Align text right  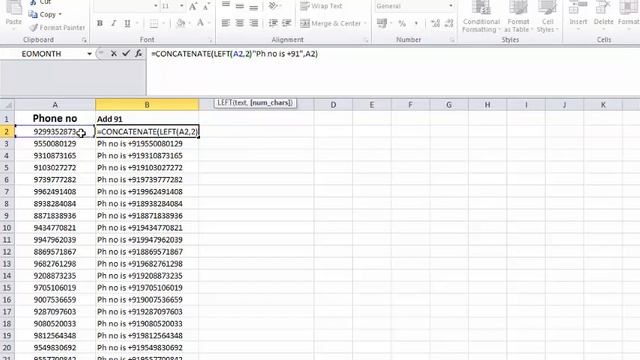pyautogui.click(x=253, y=23)
